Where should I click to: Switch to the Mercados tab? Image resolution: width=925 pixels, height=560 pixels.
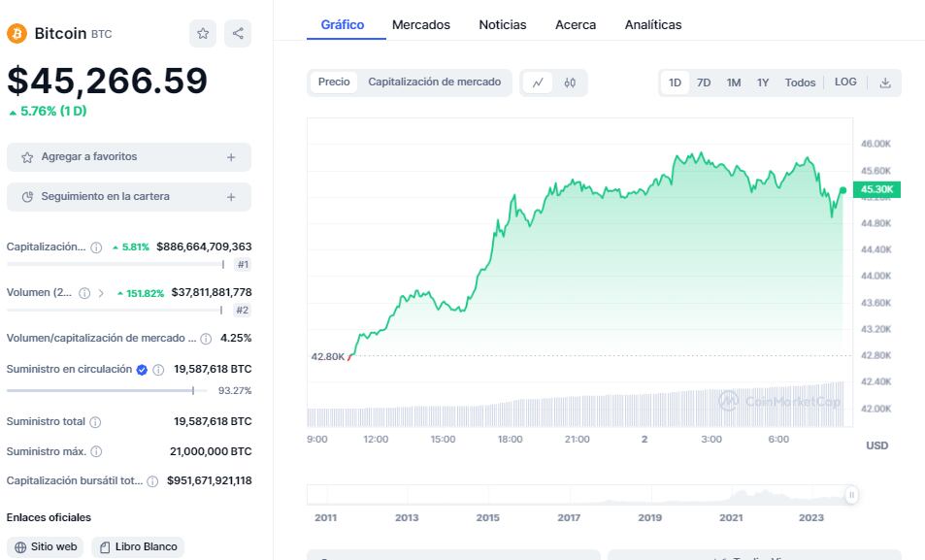[420, 24]
